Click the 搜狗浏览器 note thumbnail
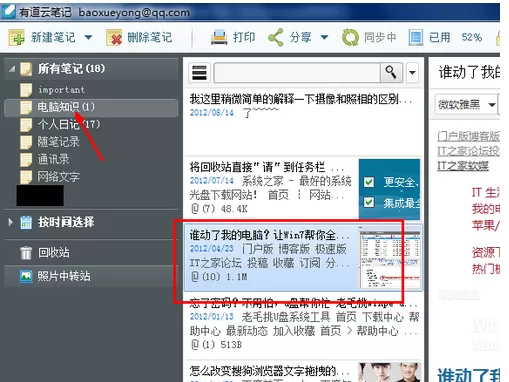Viewport: 509px width, 382px height. coord(389,372)
